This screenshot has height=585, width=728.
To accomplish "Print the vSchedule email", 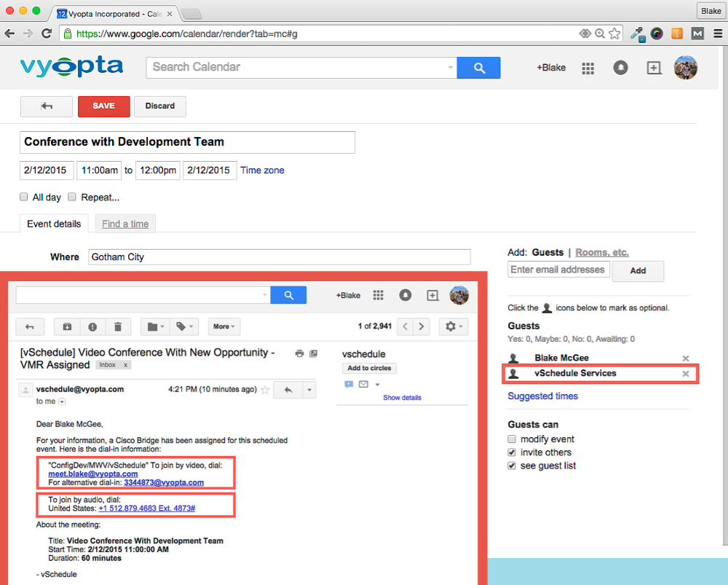I will (x=299, y=353).
